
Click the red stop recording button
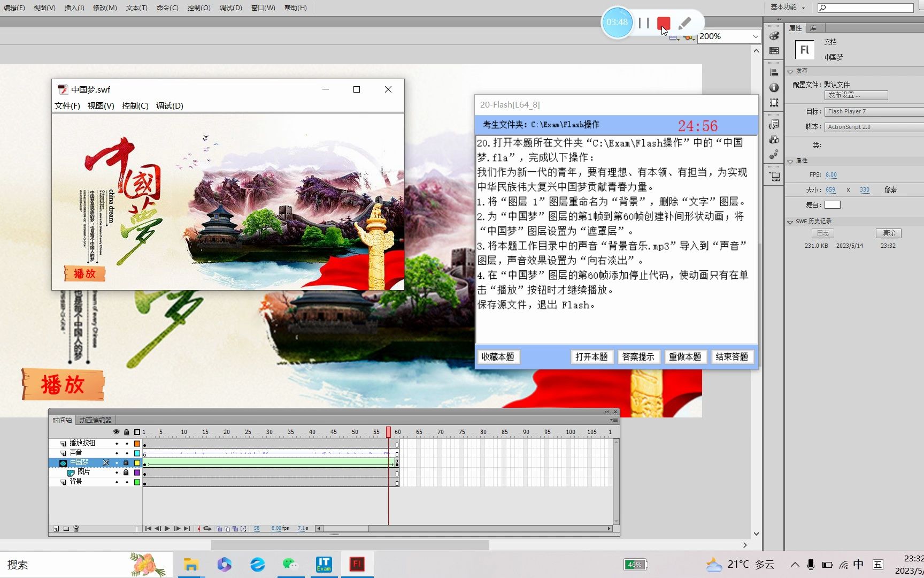tap(664, 23)
